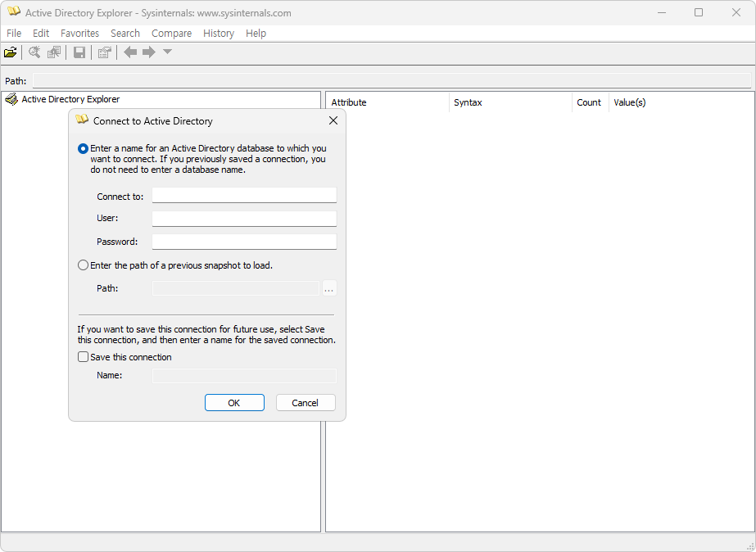Click the app icon in the title bar
This screenshot has width=756, height=552.
click(x=14, y=11)
